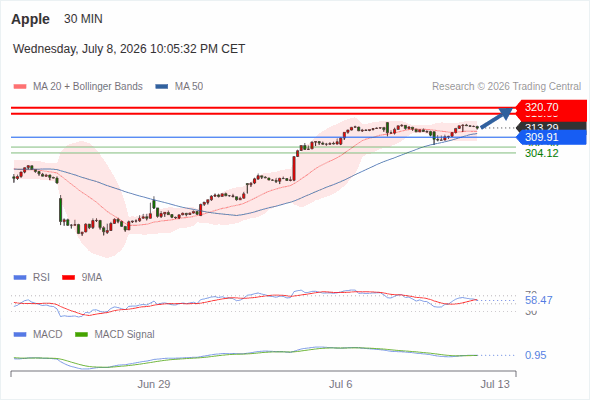This screenshot has width=590, height=400.
Task: Click the Jun 29 date axis label
Action: [x=154, y=384]
